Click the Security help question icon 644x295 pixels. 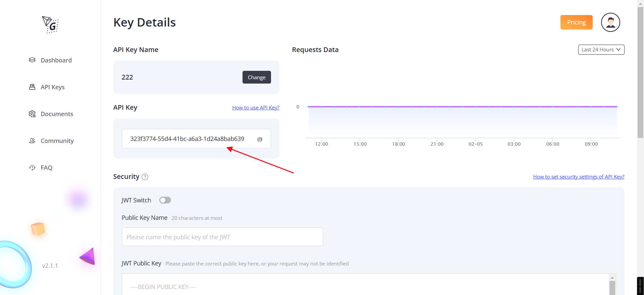[x=145, y=177]
